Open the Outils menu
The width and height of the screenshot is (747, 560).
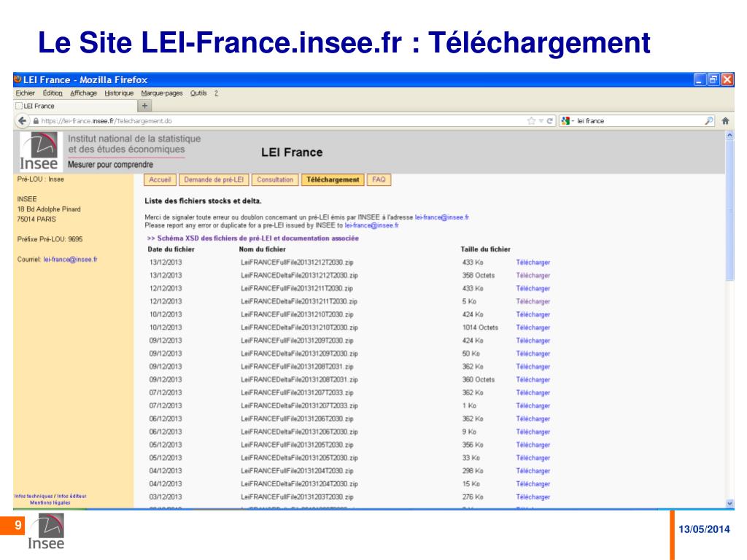pos(198,93)
